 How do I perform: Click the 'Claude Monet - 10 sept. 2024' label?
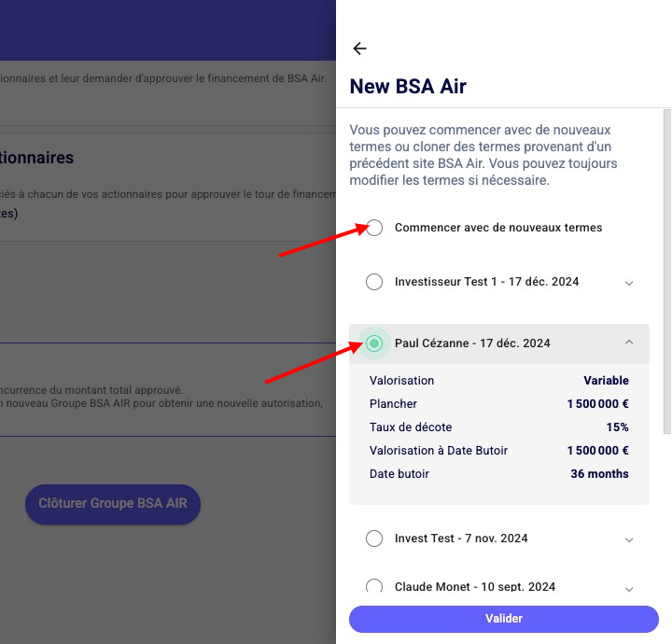(475, 587)
